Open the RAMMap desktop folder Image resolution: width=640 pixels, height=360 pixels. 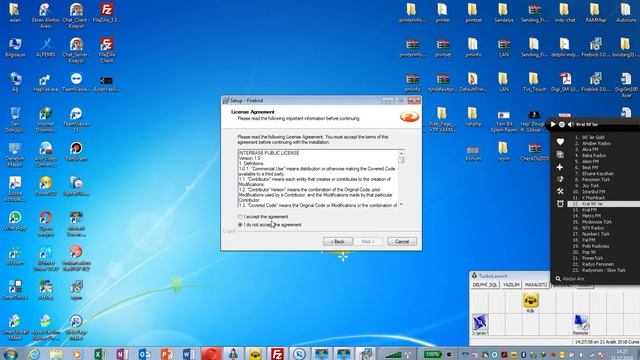coord(595,13)
